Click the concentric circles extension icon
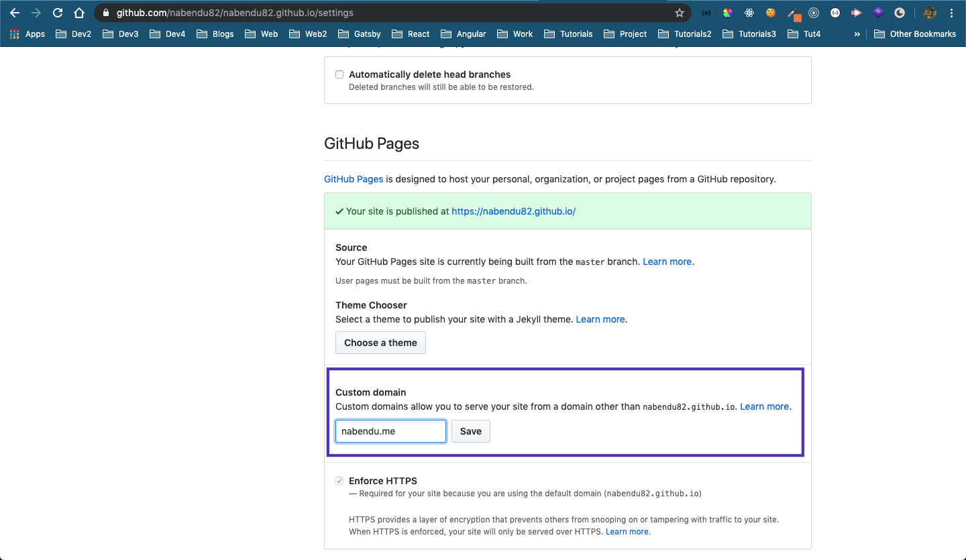The image size is (966, 560). pyautogui.click(x=814, y=13)
